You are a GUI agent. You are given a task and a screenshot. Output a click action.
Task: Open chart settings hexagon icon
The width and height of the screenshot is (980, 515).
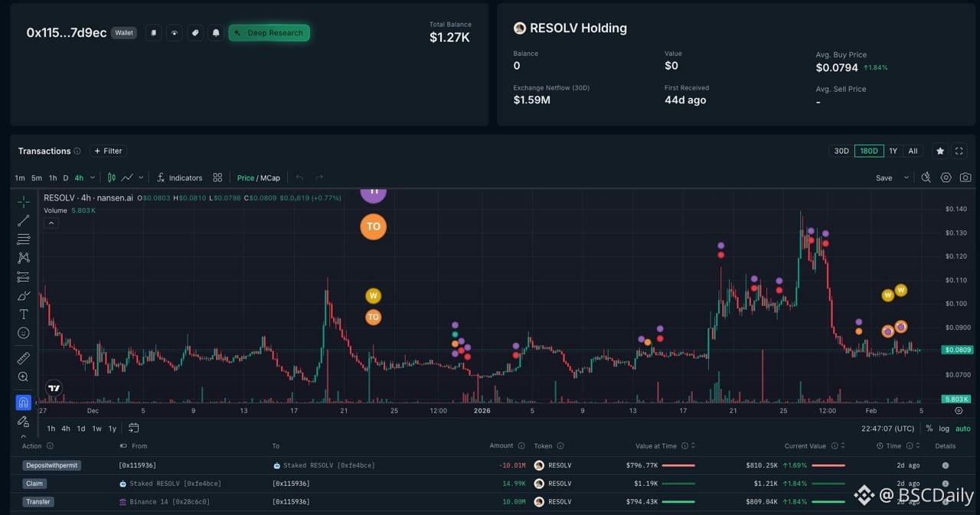click(x=946, y=178)
